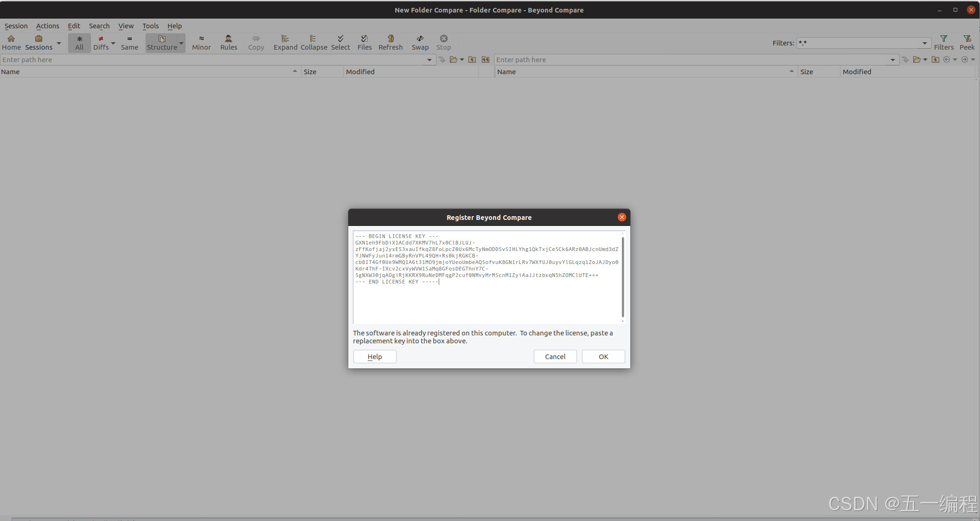Click the Collapse all folders icon
Screen dimensions: 980x521
(314, 43)
